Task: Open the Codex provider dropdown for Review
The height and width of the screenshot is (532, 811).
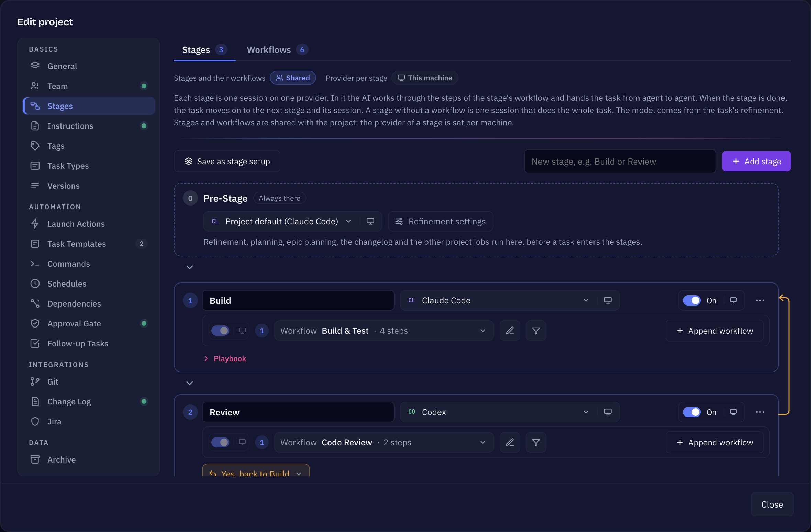Action: (498, 412)
